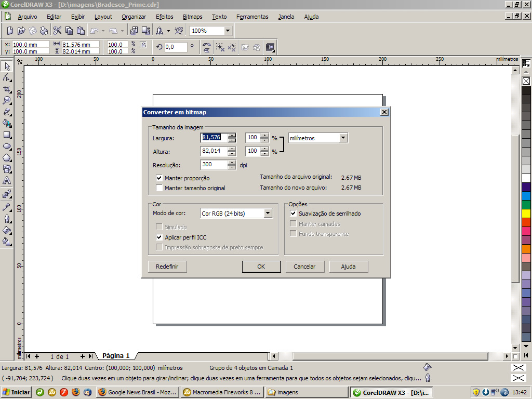Choose the no-color X swatch

(x=526, y=81)
